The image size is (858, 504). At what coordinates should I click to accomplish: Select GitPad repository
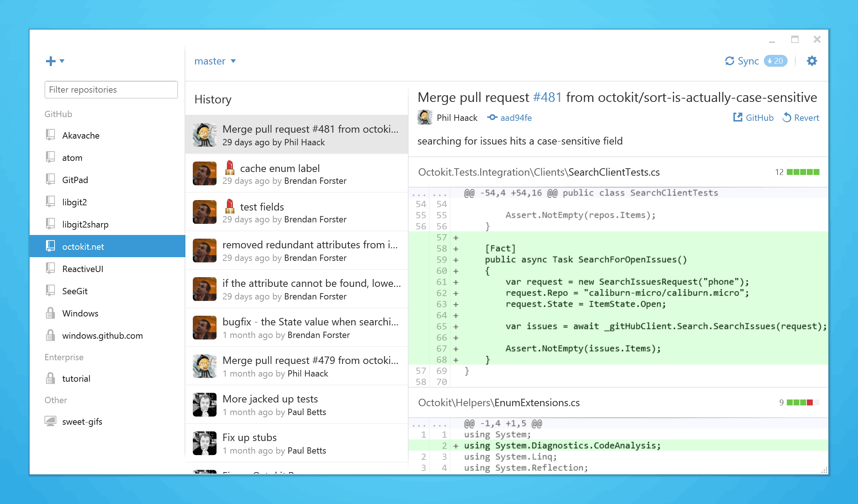pos(108,180)
